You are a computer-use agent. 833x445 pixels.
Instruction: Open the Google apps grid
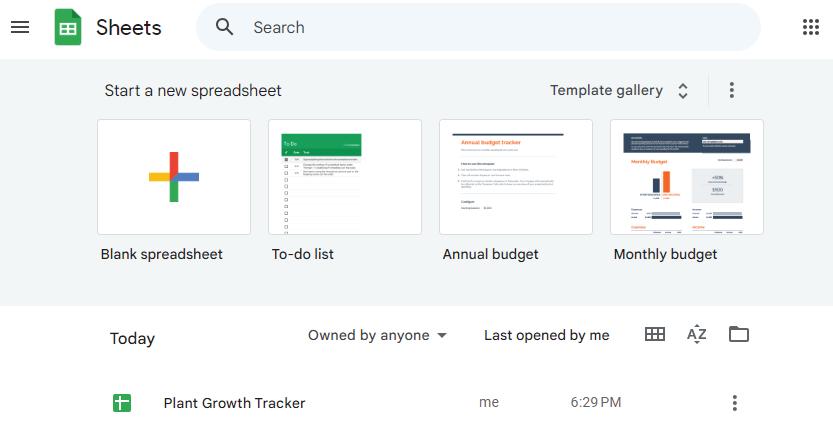tap(811, 27)
